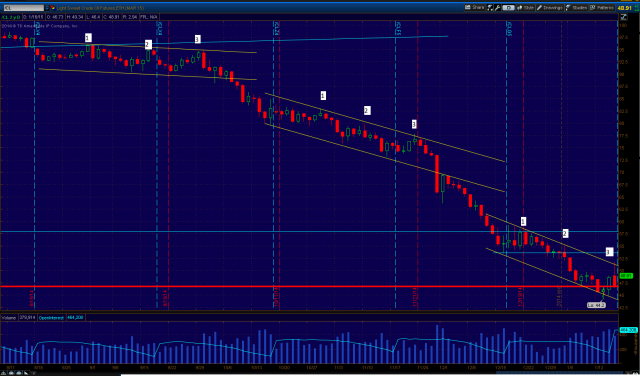The image size is (640, 376).
Task: Click the CL symbol input field
Action: [24, 8]
